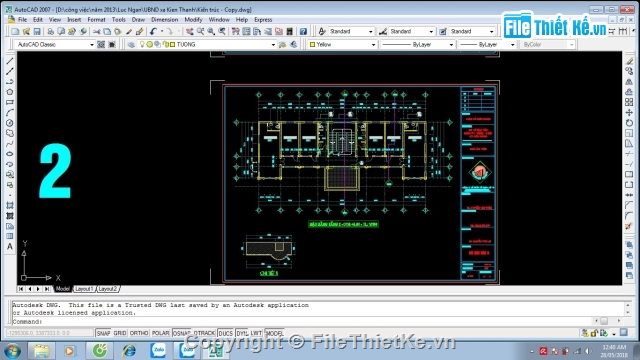Click the Plot printer icon
640x360 pixels.
pos(50,31)
